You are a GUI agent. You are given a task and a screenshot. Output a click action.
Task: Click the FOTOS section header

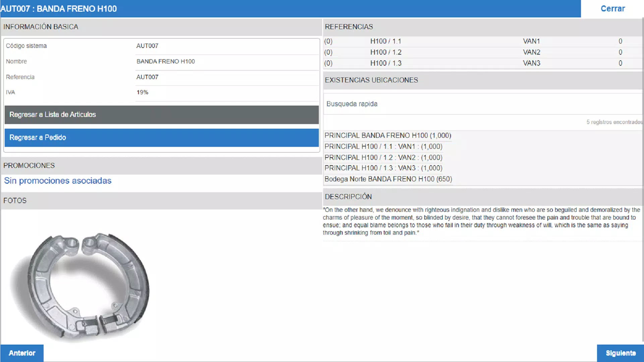(161, 201)
